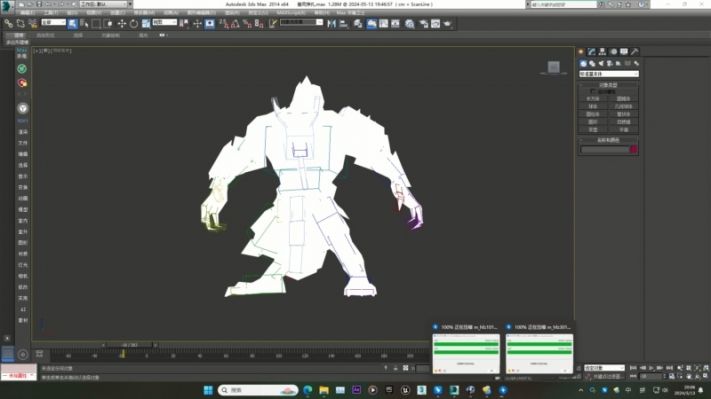Toggle Keyboard Shortcut Override

209,24
